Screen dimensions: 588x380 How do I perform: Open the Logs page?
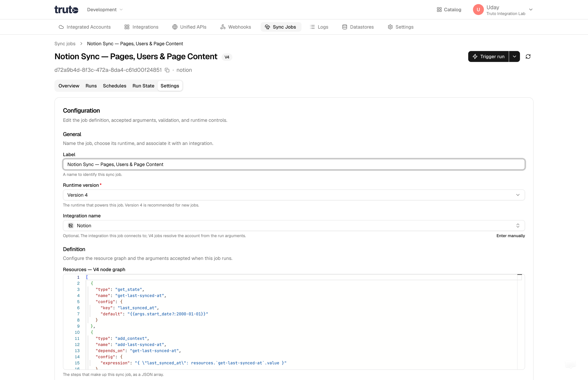coord(319,27)
